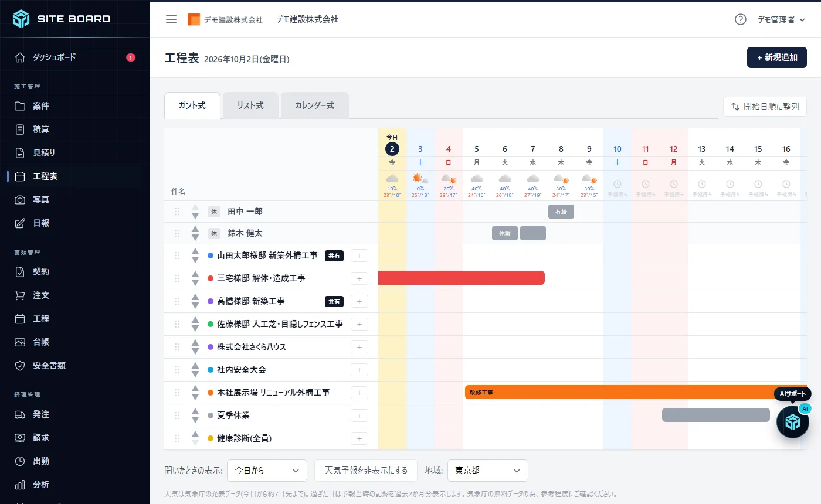Open the AI support chat icon

(793, 422)
